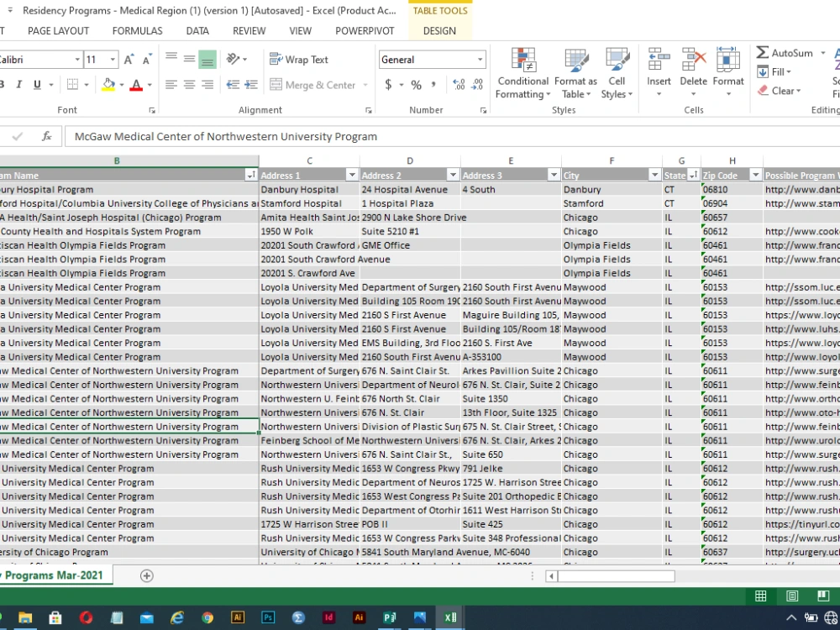Viewport: 840px width, 630px height.
Task: Open Cell Styles gallery
Action: (x=617, y=73)
